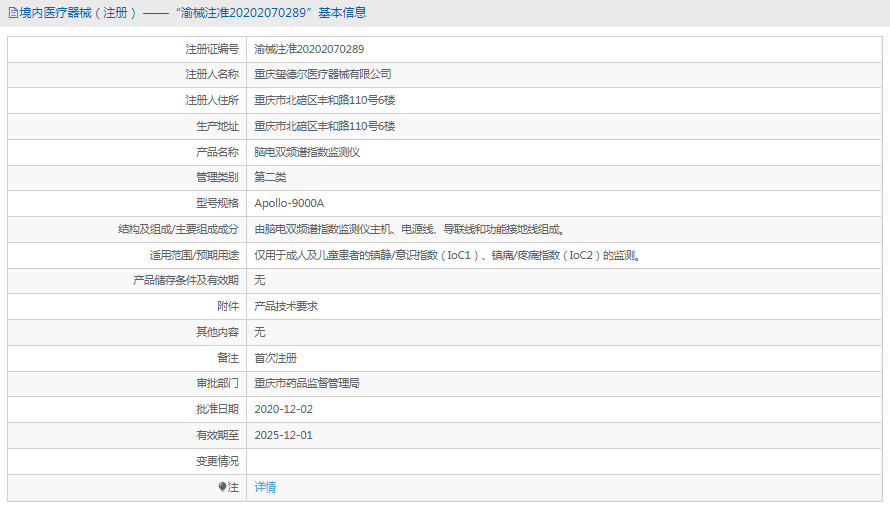Select 无 in the 其他内容 row
The image size is (890, 506).
click(x=259, y=332)
